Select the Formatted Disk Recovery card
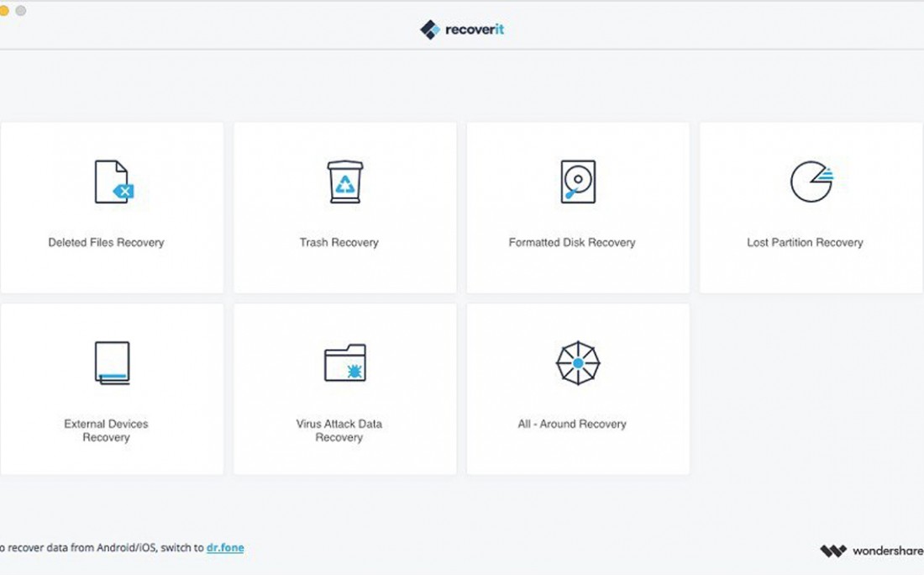 click(x=577, y=207)
